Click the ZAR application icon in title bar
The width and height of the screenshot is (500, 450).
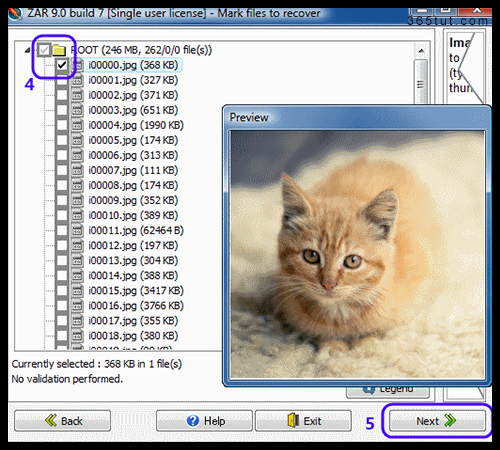point(15,14)
